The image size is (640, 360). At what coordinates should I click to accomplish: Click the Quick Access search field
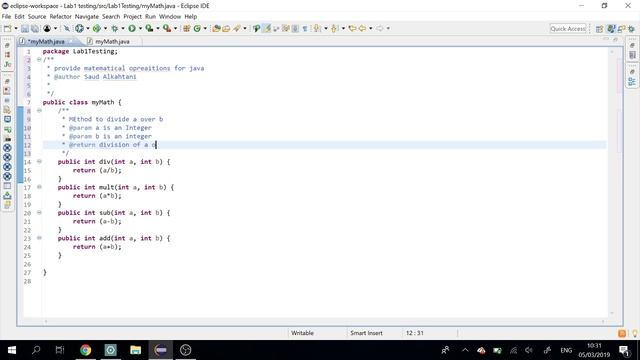pos(568,28)
